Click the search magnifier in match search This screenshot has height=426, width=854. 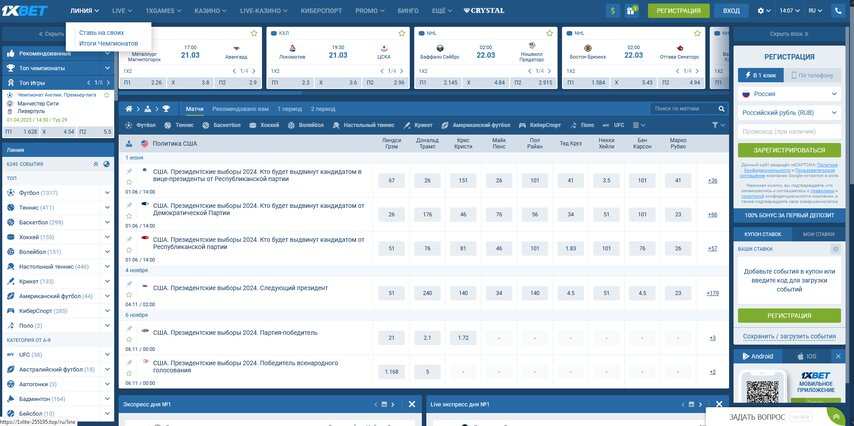point(722,109)
